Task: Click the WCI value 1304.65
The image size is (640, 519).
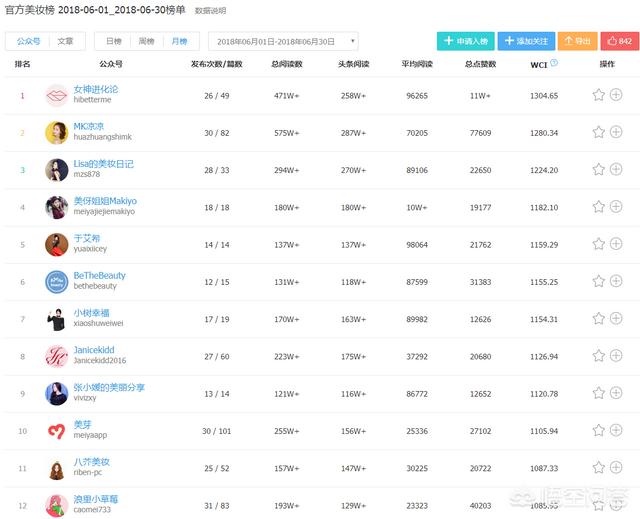Action: coord(544,96)
